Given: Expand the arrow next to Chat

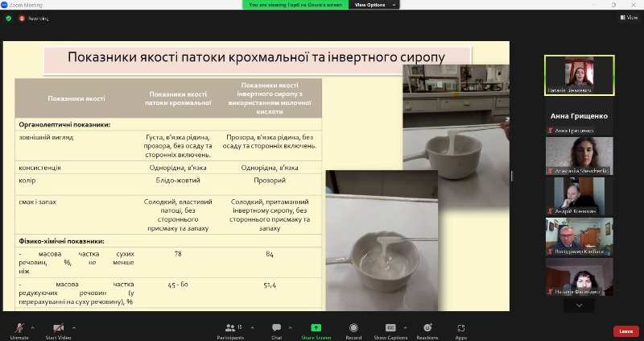Looking at the screenshot, I should 290,328.
